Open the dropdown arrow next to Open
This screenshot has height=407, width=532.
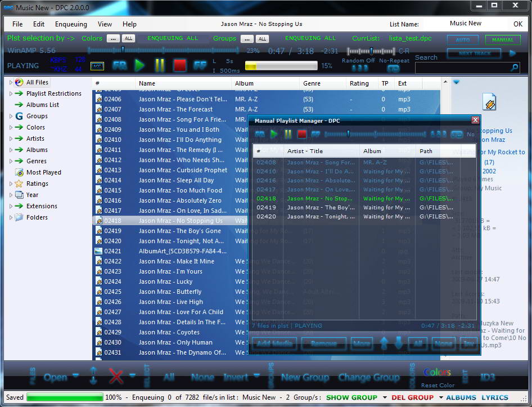[x=76, y=375]
